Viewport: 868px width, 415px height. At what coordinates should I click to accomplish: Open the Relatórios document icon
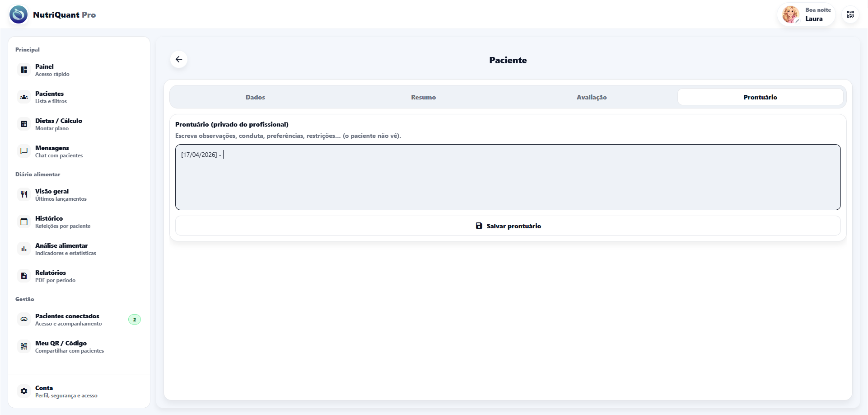coord(24,276)
